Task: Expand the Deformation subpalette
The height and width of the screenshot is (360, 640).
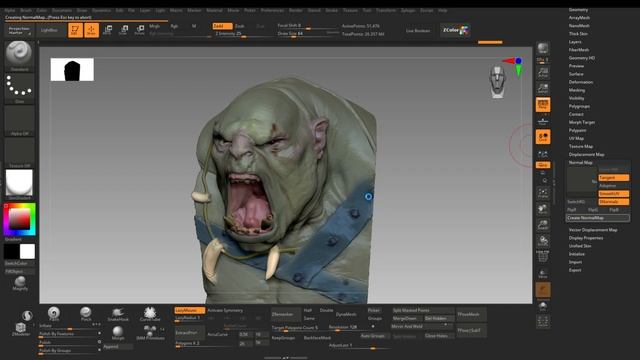Action: 581,82
